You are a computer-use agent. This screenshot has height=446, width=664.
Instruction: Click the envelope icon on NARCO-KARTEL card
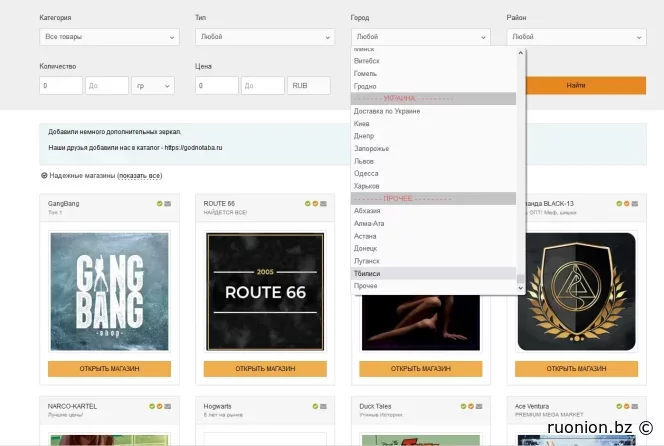tap(168, 407)
